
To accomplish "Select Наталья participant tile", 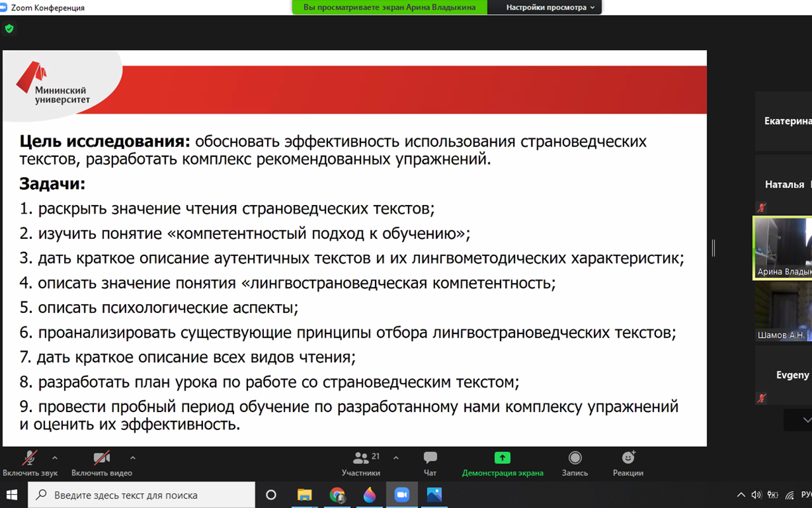I will (783, 184).
